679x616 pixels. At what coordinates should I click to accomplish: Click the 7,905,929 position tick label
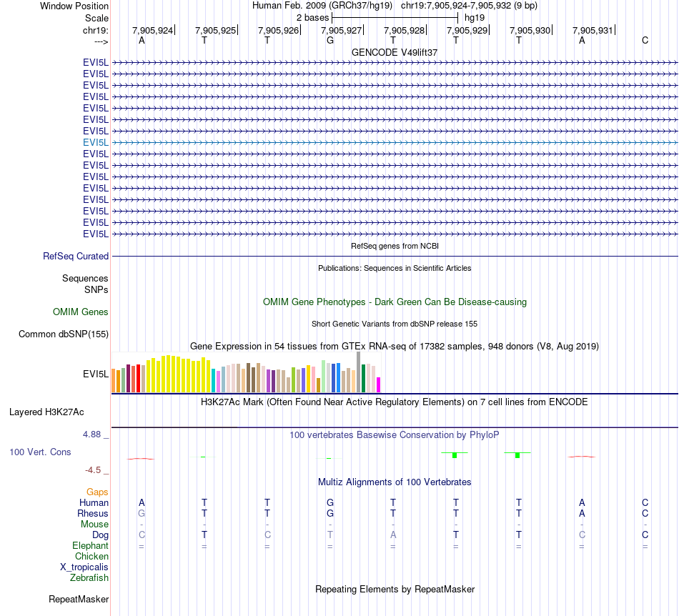467,30
